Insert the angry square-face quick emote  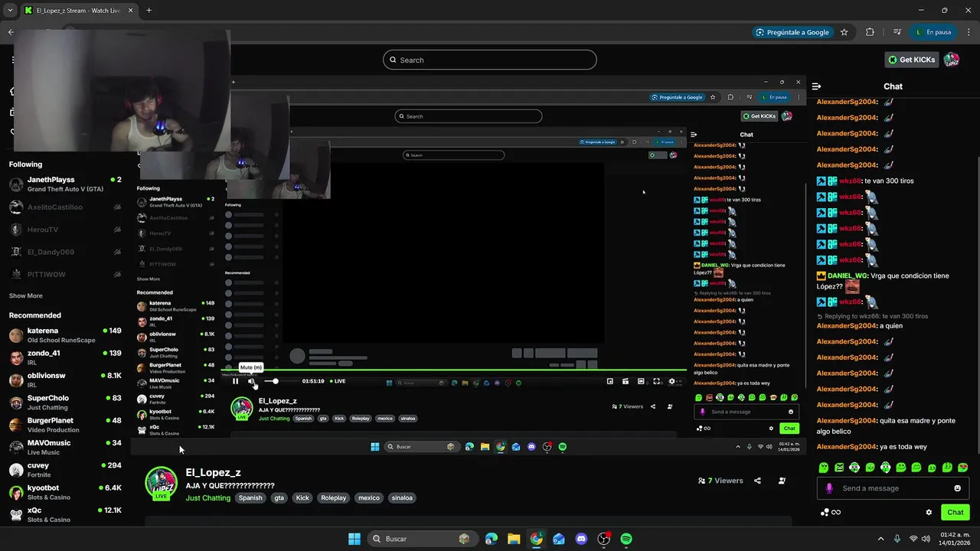pos(839,467)
